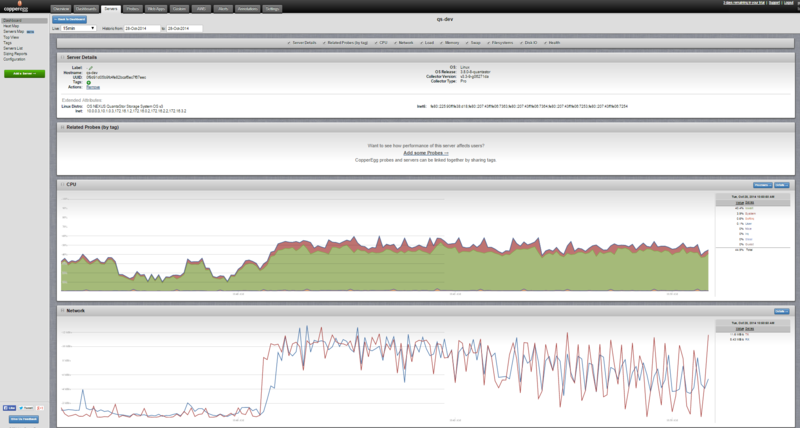Switch to the Overview tab
Image resolution: width=800 pixels, height=428 pixels.
[x=61, y=9]
